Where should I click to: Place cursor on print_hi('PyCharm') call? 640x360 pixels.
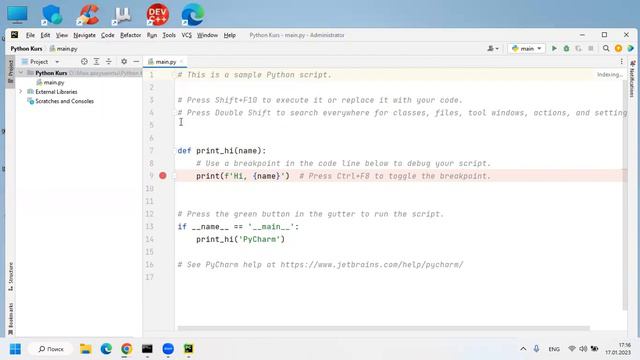click(240, 239)
